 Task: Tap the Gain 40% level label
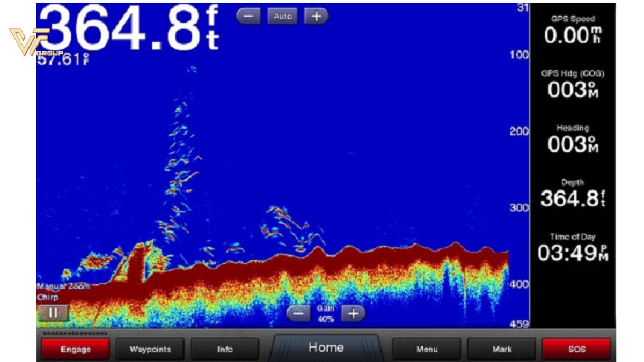[325, 314]
